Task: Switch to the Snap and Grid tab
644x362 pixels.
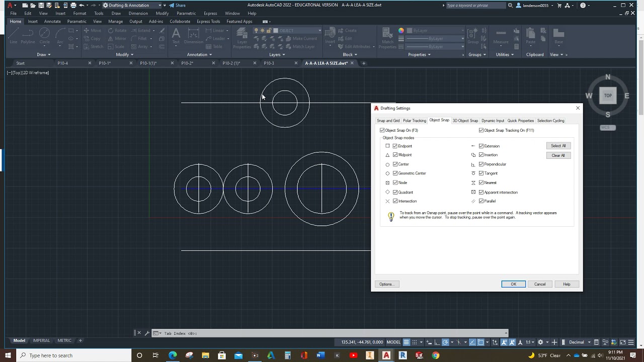Action: coord(388,121)
